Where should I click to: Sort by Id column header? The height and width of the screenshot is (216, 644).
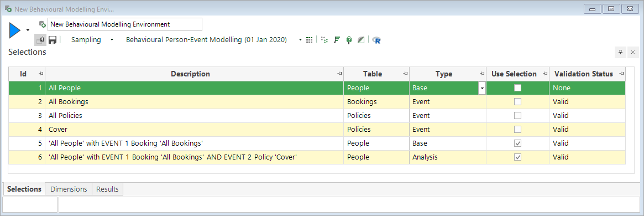click(23, 74)
